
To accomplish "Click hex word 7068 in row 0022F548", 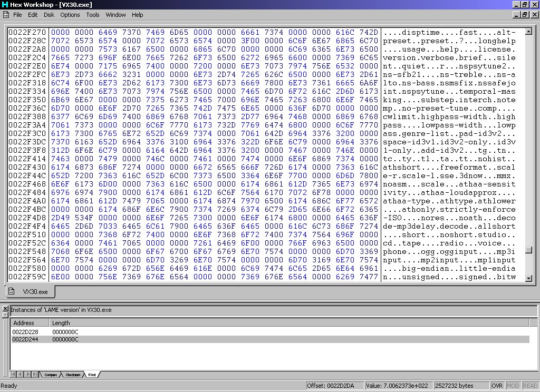I will point(60,251).
